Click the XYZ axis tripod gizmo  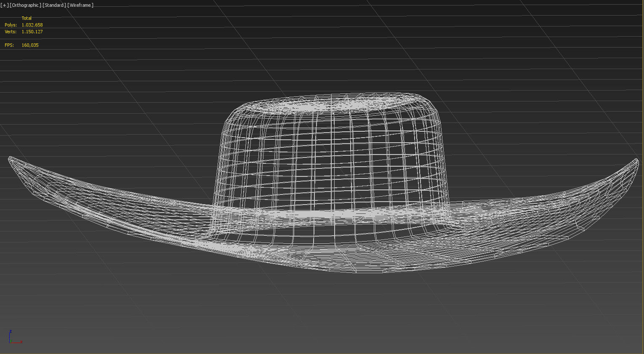15,337
